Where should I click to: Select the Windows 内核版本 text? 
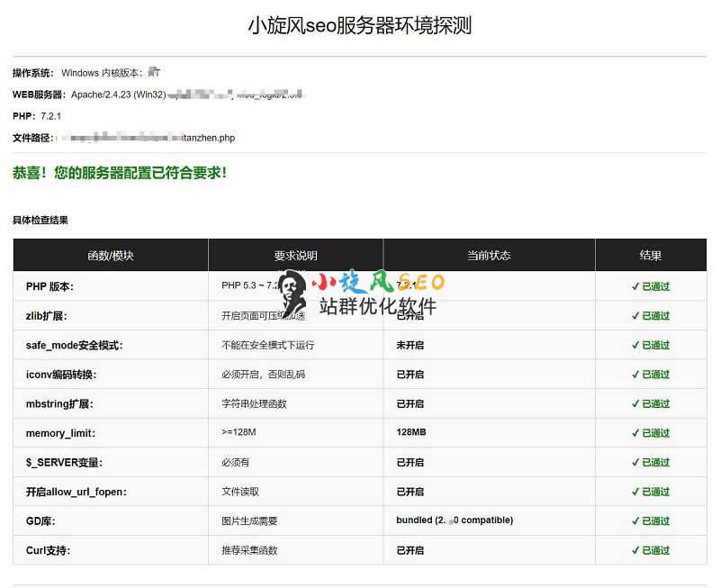tap(102, 73)
